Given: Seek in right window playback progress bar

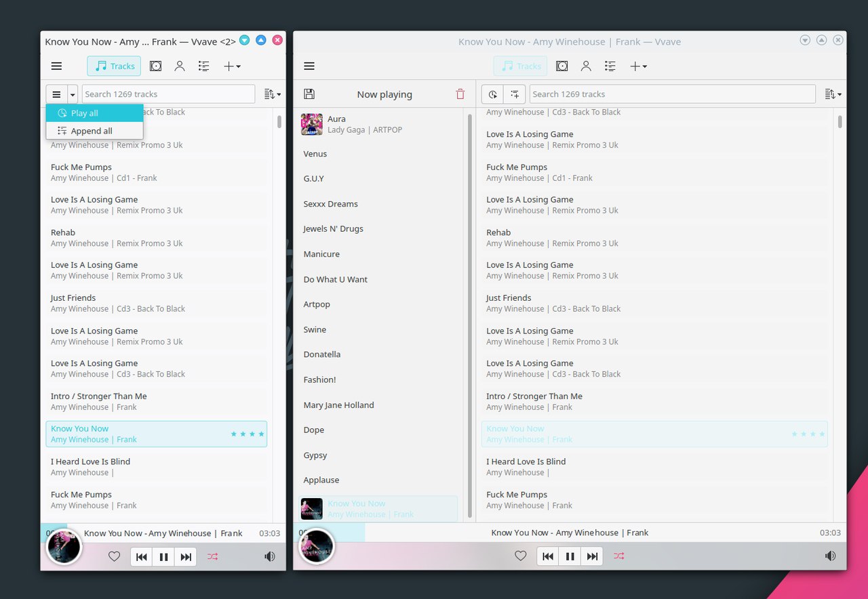Looking at the screenshot, I should [570, 533].
